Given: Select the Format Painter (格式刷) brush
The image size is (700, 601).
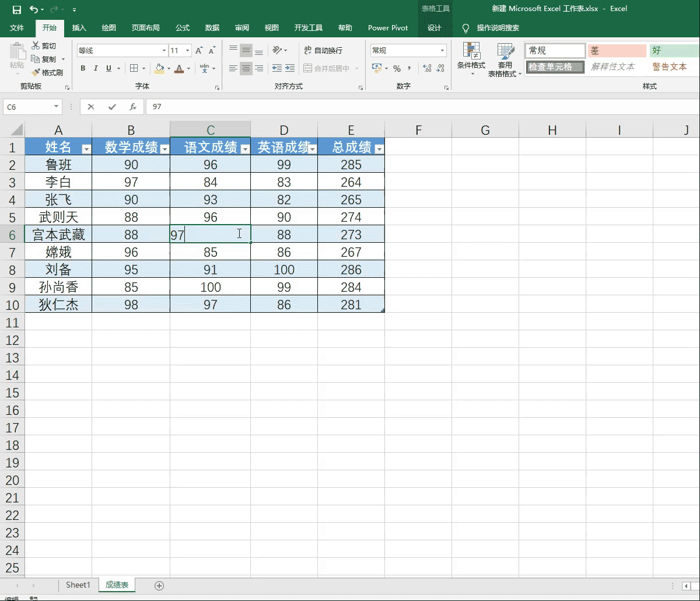Looking at the screenshot, I should (x=47, y=73).
